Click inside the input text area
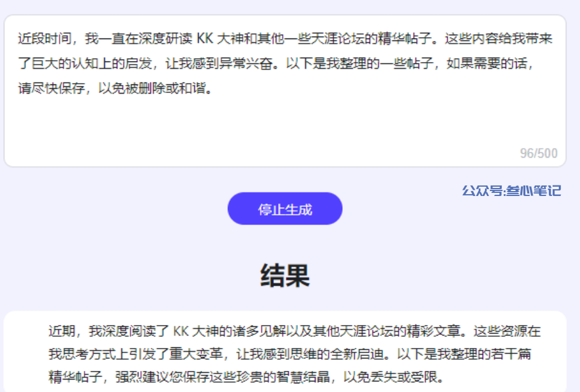Screen dimensions: 580x392 coord(285,91)
